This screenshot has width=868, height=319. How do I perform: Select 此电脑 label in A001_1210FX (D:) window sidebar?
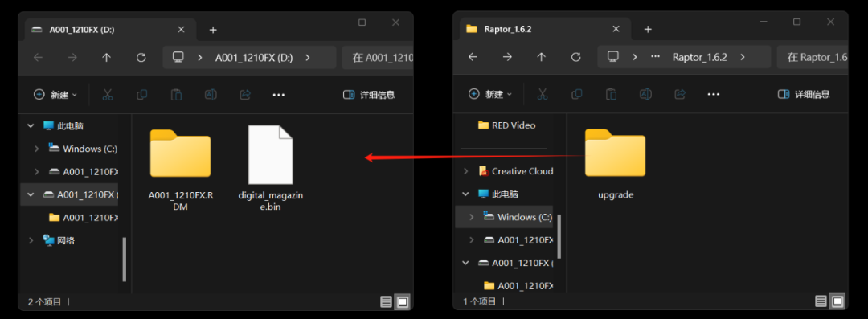(70, 125)
